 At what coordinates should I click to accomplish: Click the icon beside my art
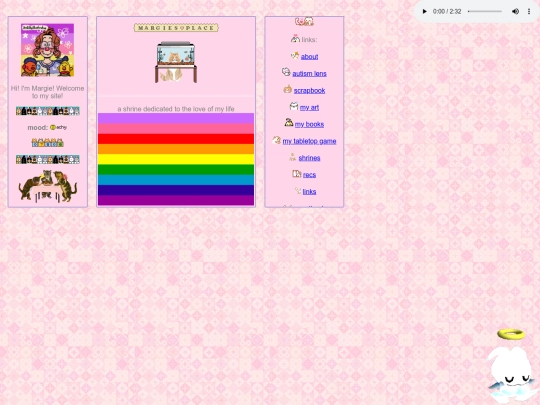[294, 106]
